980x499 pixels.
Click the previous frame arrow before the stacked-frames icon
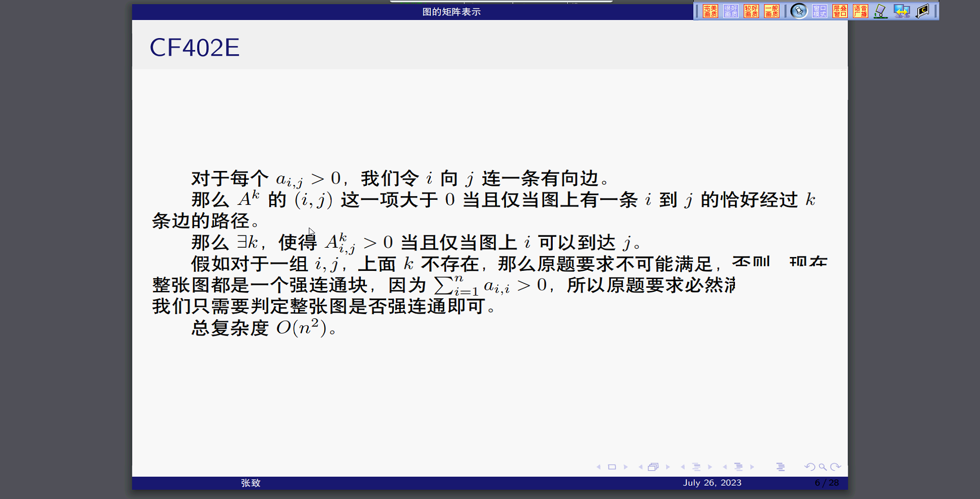pos(640,467)
